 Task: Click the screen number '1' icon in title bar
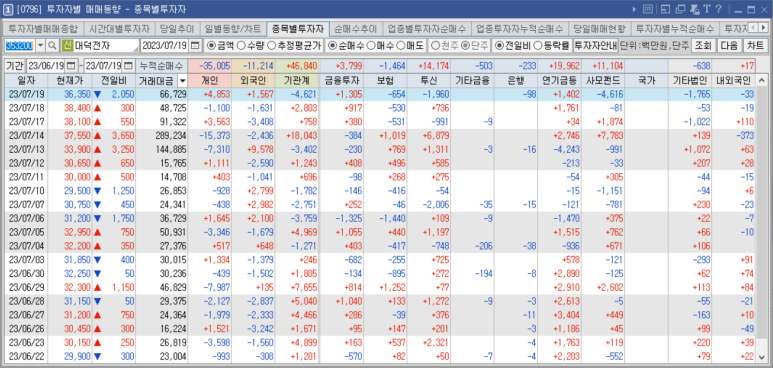[8, 9]
